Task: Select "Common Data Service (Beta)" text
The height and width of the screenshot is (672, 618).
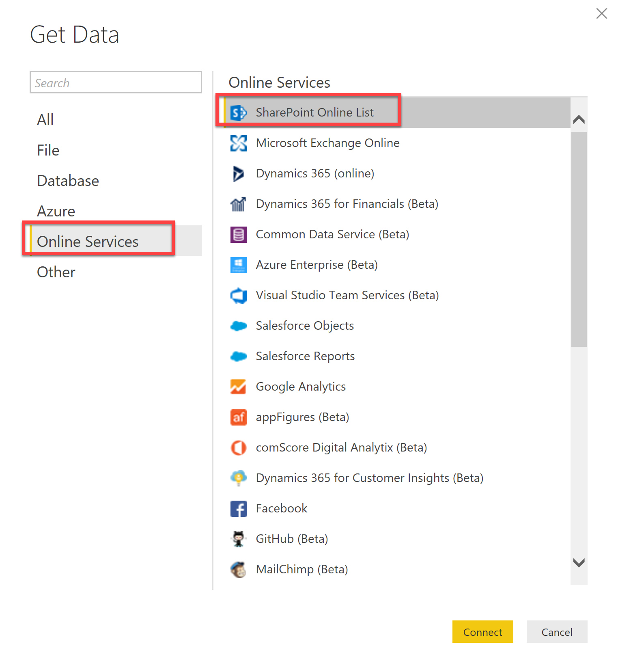Action: point(333,234)
